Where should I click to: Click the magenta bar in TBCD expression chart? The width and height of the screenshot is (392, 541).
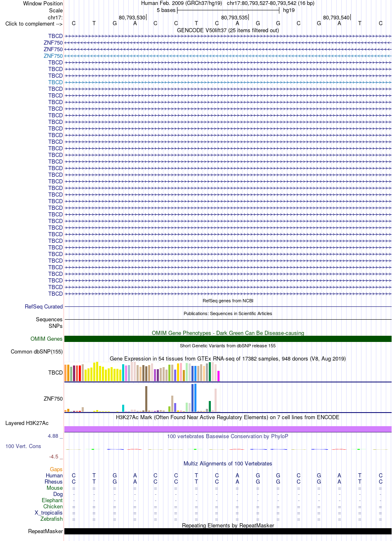click(x=218, y=376)
